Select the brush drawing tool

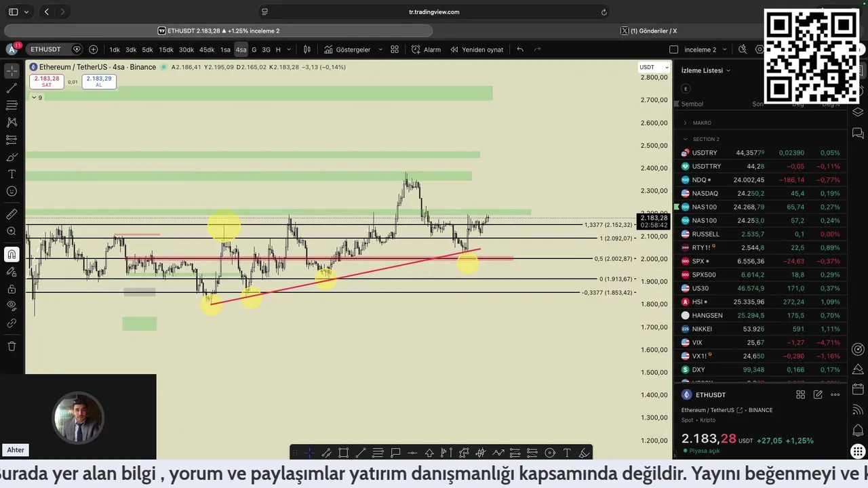point(12,157)
